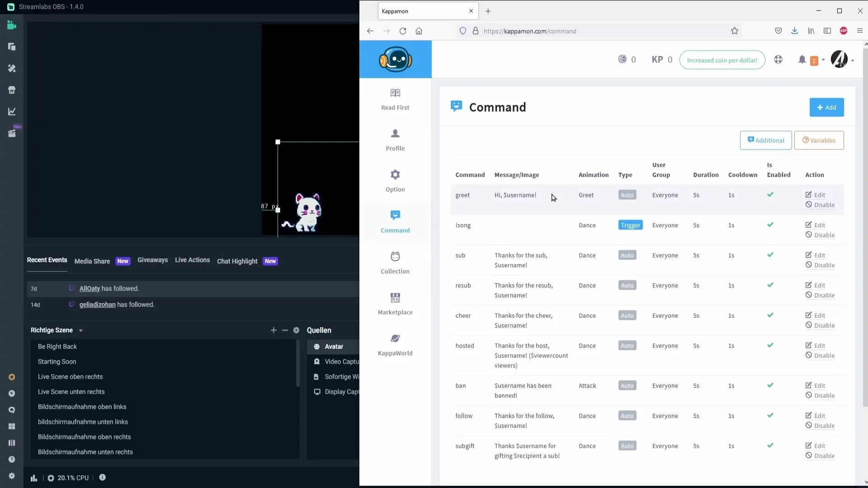This screenshot has height=488, width=868.
Task: Click the scenes list scrollbar
Action: tap(297, 364)
